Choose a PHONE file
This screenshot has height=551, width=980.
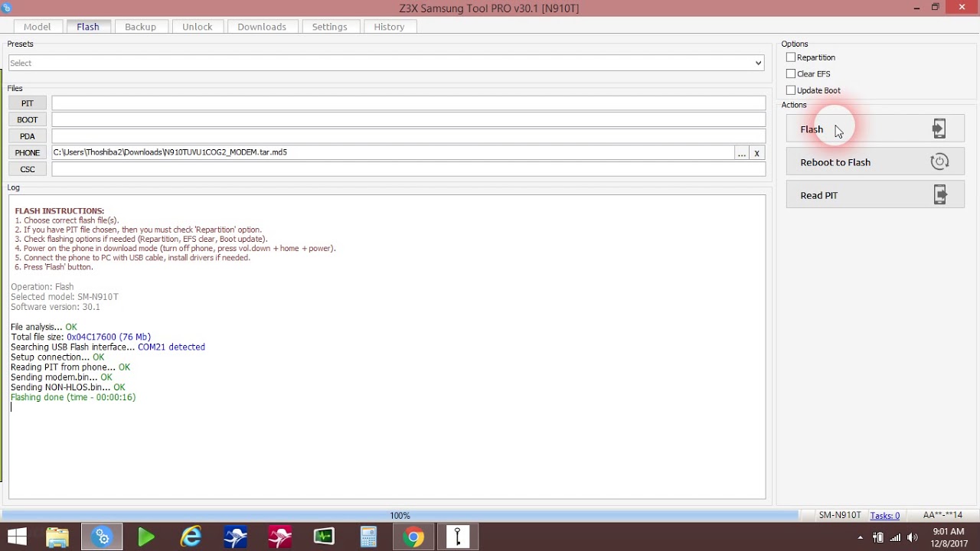(x=28, y=153)
